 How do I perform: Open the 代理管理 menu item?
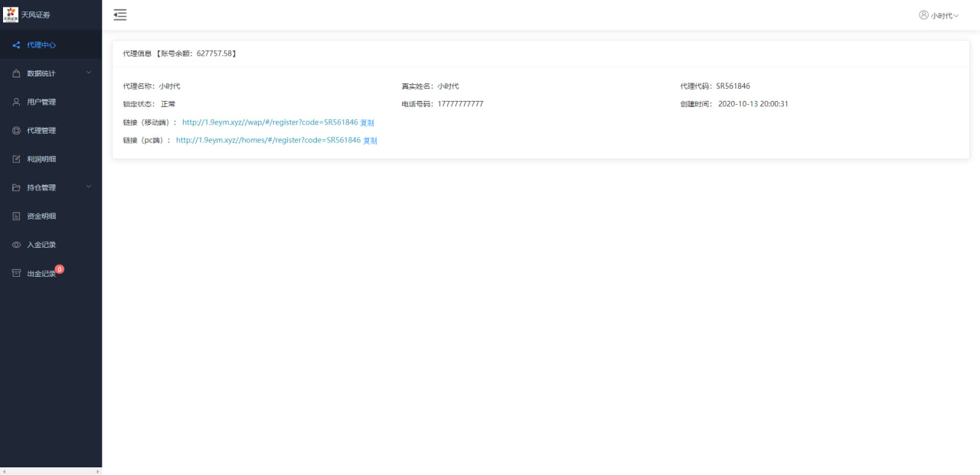51,131
